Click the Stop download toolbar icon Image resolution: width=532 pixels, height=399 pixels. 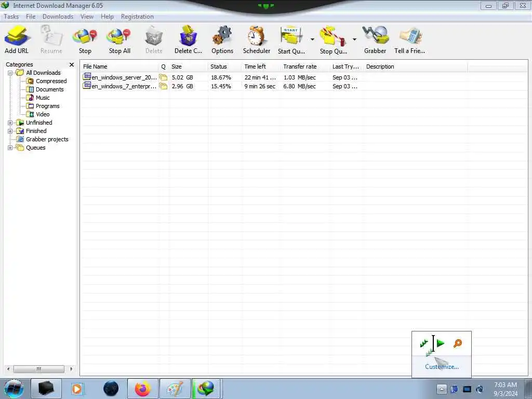pos(85,37)
